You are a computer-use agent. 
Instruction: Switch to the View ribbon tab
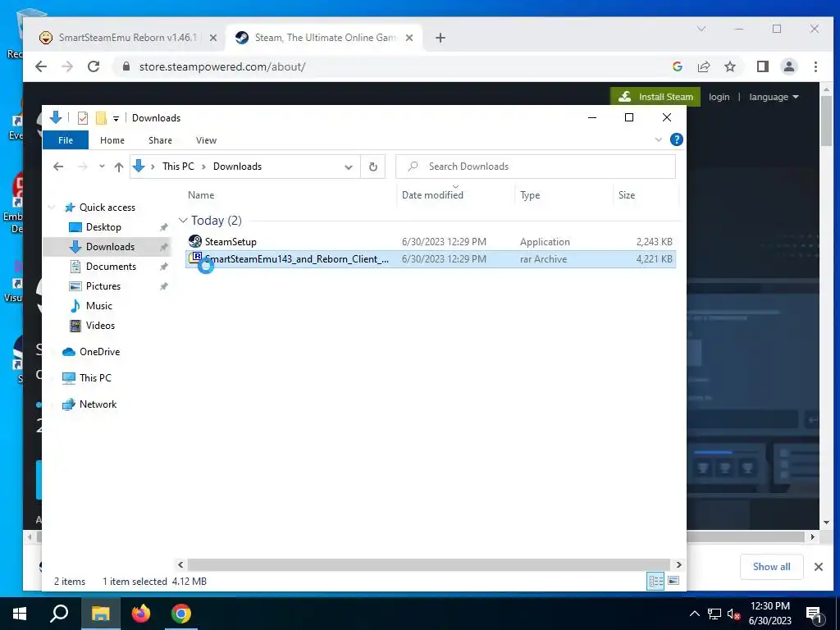coord(206,140)
